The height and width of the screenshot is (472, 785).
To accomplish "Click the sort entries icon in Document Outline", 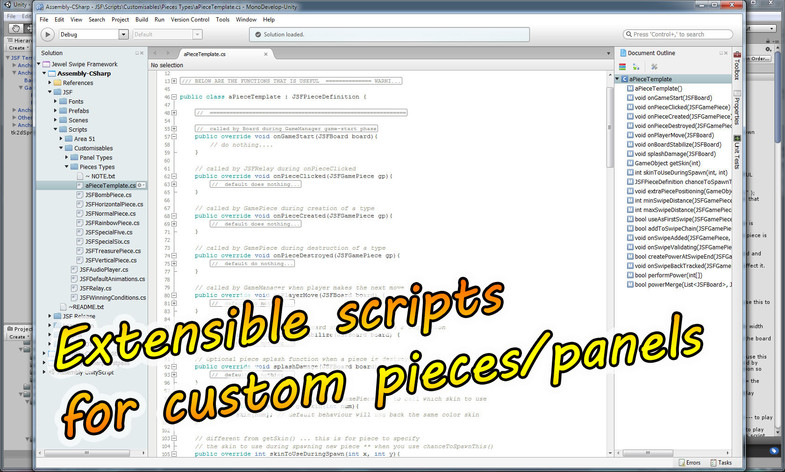I will click(x=636, y=67).
